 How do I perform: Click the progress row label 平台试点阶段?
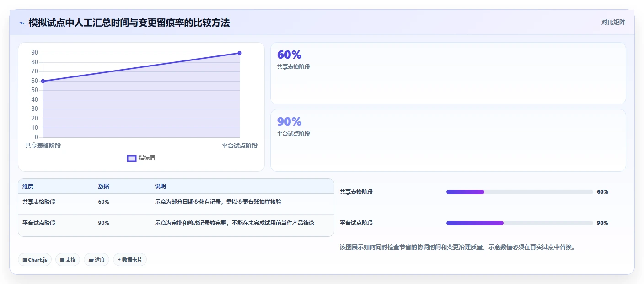(x=356, y=223)
